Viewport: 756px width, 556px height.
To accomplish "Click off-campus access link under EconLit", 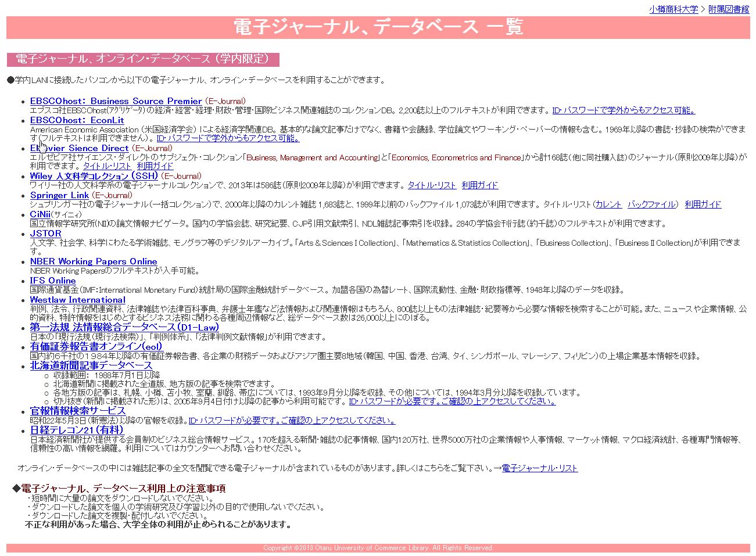I will pos(228,138).
